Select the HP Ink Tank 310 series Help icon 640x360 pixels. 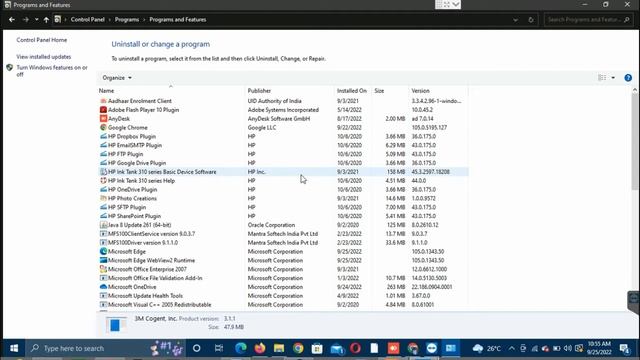[103, 180]
